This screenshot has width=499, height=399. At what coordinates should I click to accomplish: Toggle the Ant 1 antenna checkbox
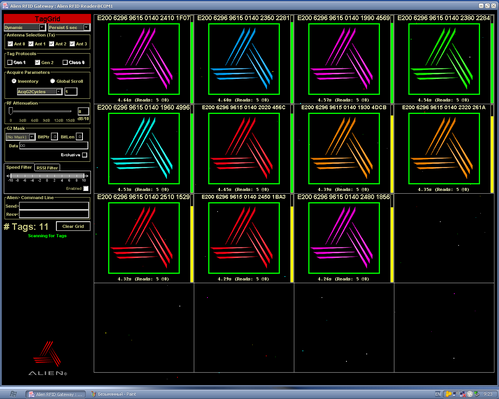click(31, 44)
